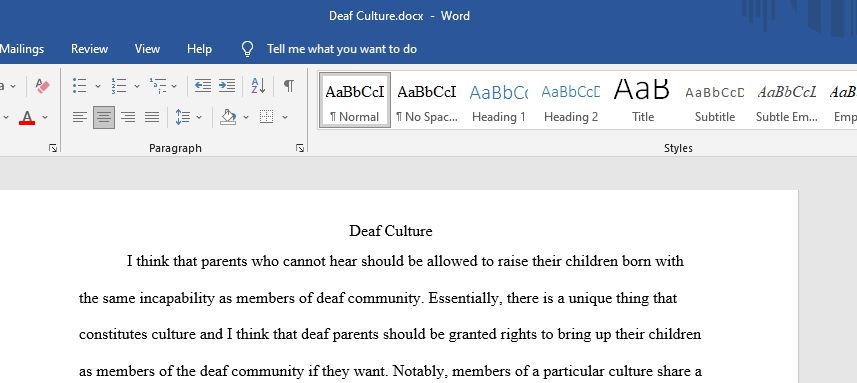Open the Review ribbon tab
Viewport: 857px width, 383px height.
coord(90,49)
